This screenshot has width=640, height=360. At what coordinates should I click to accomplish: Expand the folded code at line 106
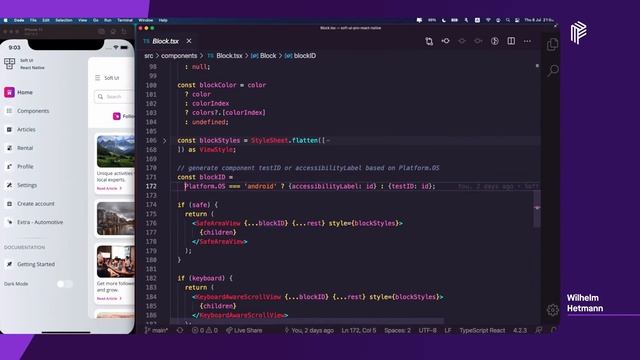pyautogui.click(x=164, y=141)
